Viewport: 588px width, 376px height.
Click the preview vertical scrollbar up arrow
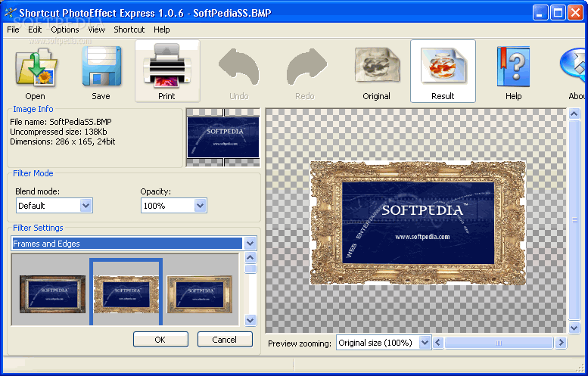574,113
